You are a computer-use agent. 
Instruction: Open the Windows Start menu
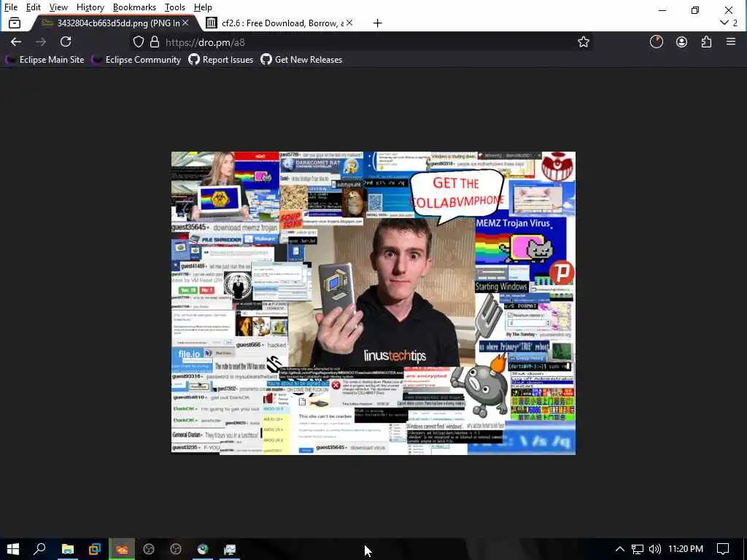(13, 549)
